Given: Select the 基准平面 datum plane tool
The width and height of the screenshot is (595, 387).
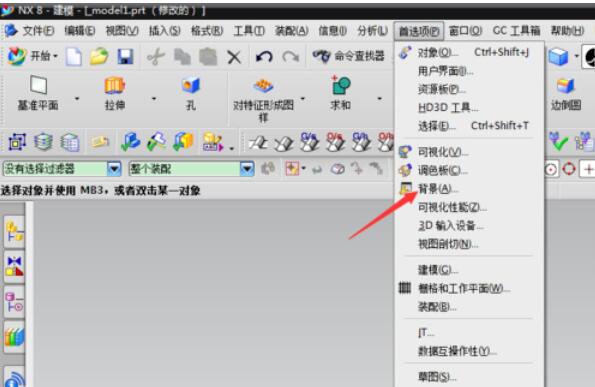Looking at the screenshot, I should (38, 93).
